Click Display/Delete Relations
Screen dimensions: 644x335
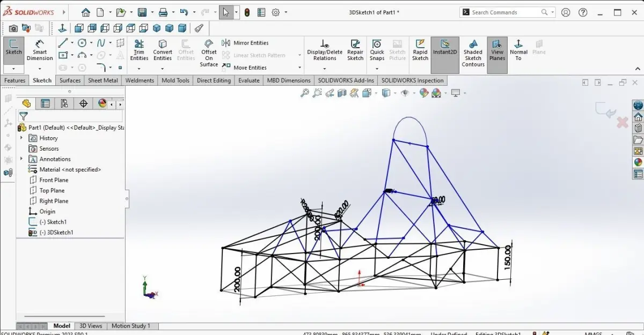[x=325, y=50]
